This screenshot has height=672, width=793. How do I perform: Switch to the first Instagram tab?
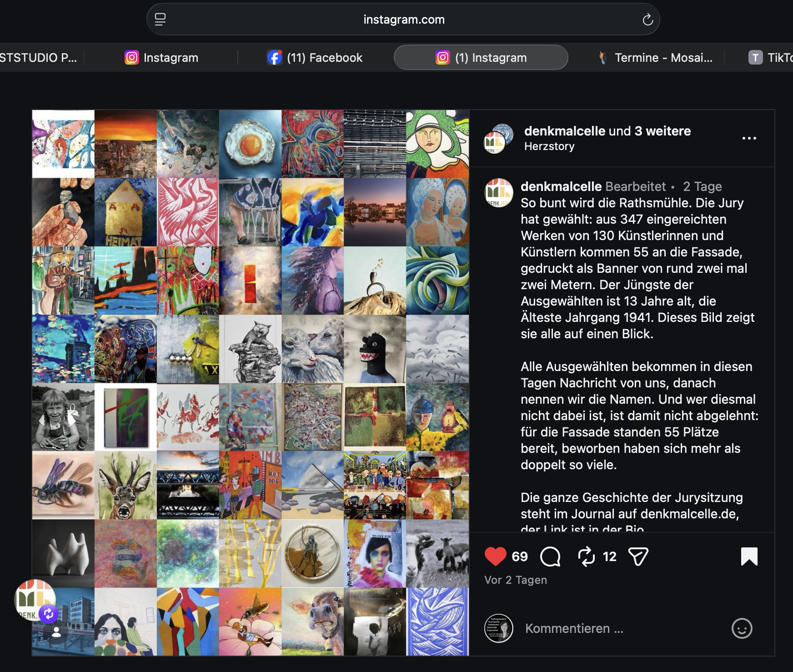(161, 58)
